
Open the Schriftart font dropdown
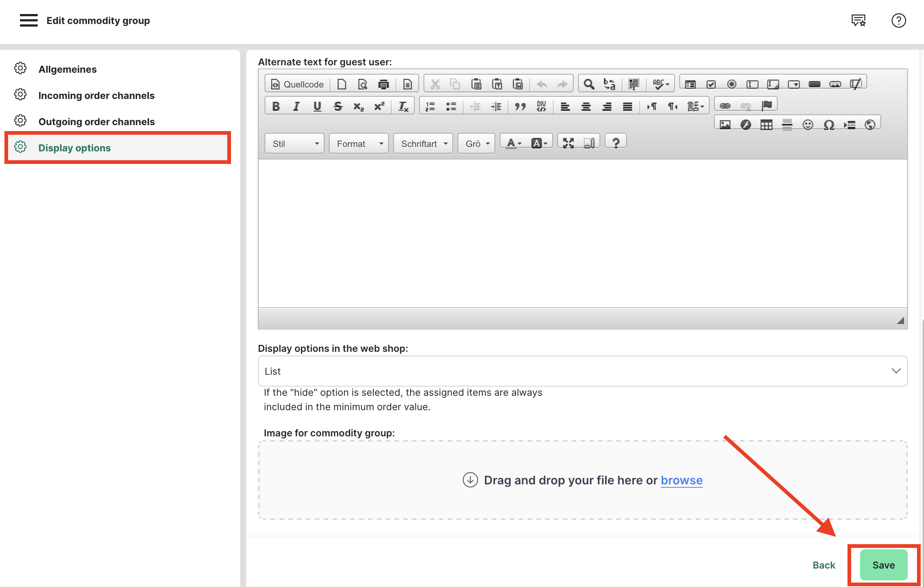(x=423, y=144)
